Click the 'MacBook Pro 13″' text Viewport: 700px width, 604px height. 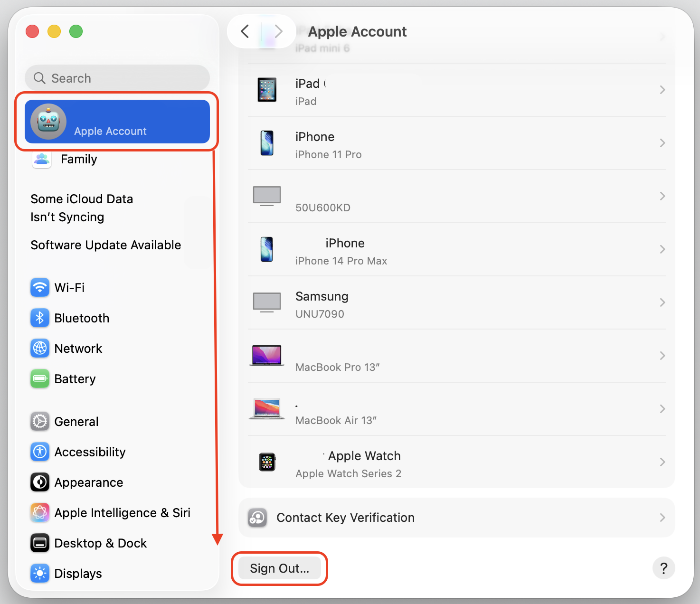point(338,367)
